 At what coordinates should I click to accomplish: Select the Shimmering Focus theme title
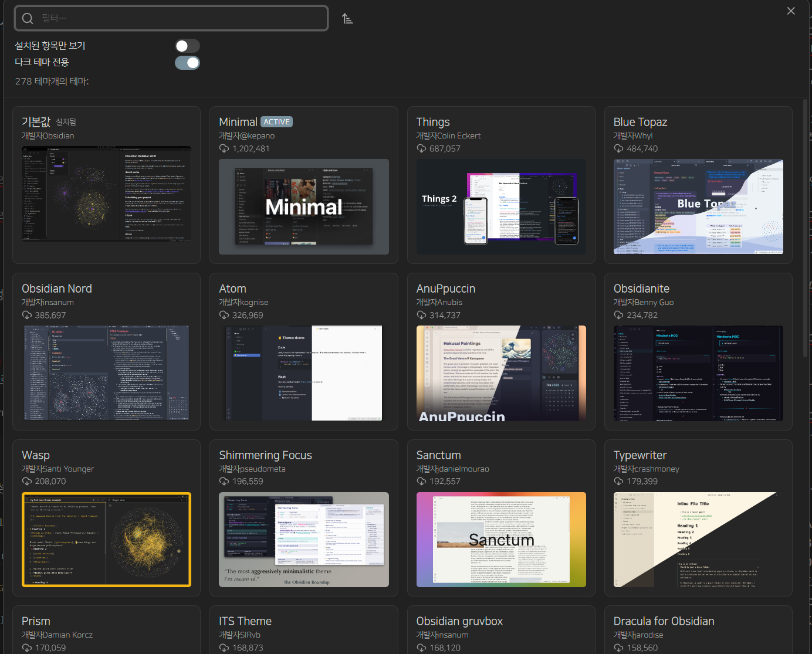pyautogui.click(x=265, y=455)
